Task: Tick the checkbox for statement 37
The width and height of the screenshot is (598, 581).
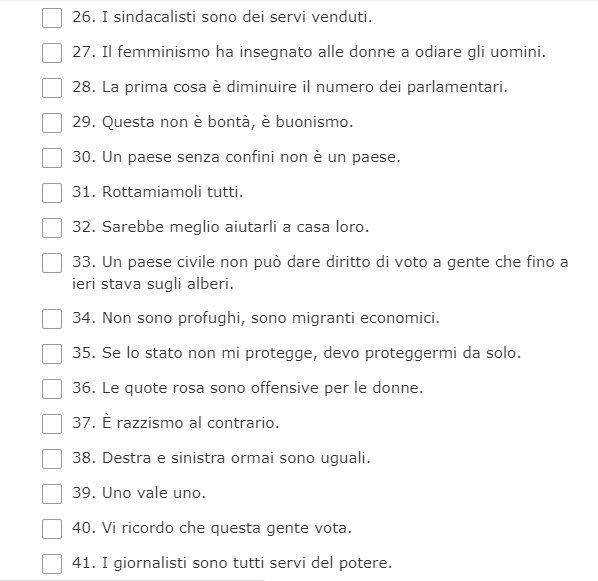Action: pyautogui.click(x=52, y=424)
